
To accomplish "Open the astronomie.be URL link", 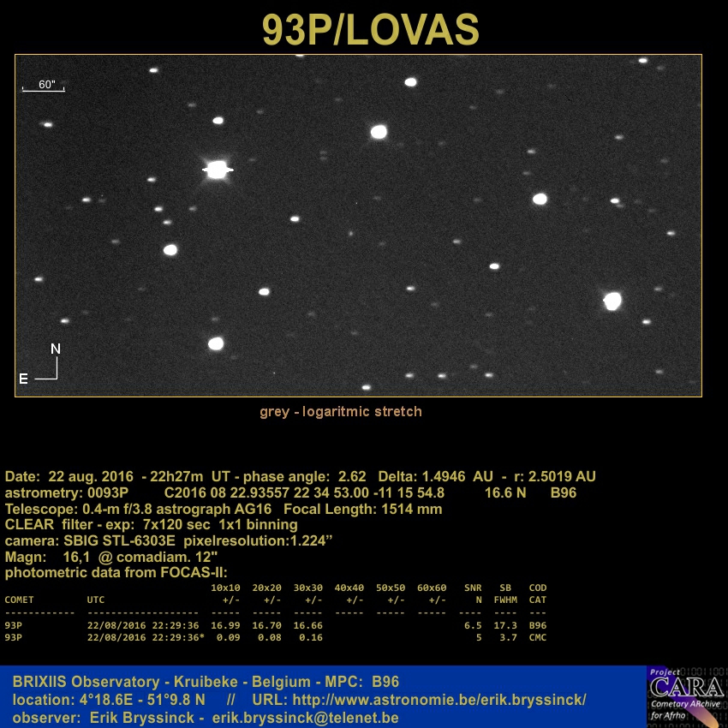I will coord(439,700).
